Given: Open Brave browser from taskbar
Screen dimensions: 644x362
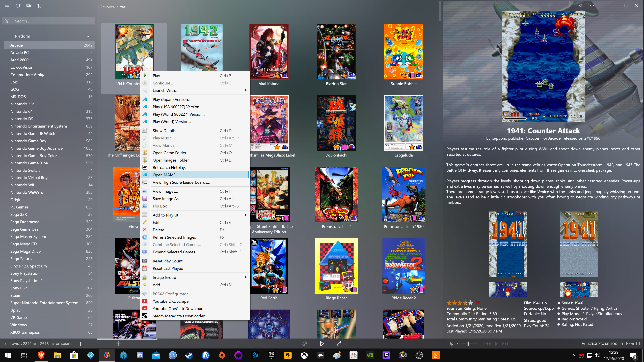Looking at the screenshot, I should (41, 355).
